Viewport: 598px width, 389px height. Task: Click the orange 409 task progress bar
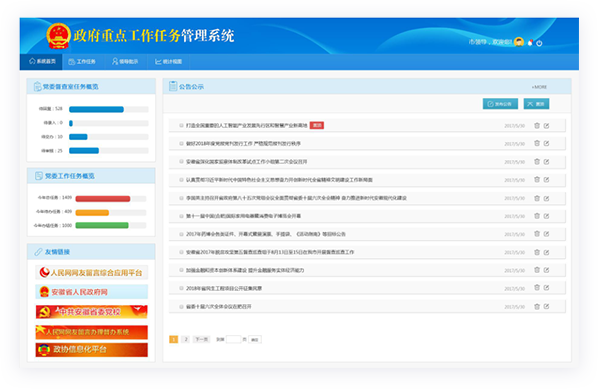click(x=92, y=212)
